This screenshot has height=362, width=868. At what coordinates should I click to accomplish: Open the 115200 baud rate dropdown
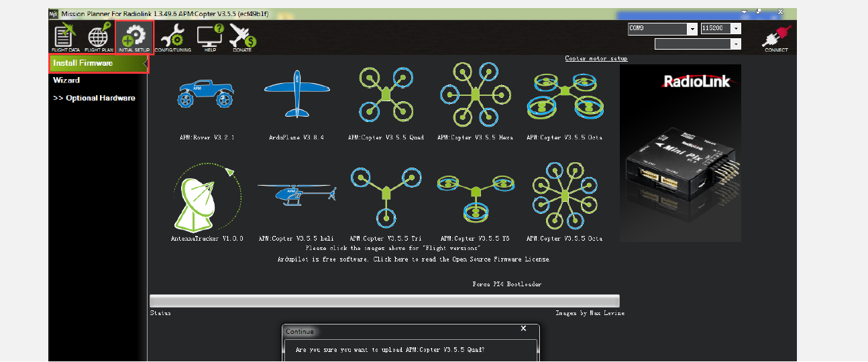pyautogui.click(x=737, y=29)
